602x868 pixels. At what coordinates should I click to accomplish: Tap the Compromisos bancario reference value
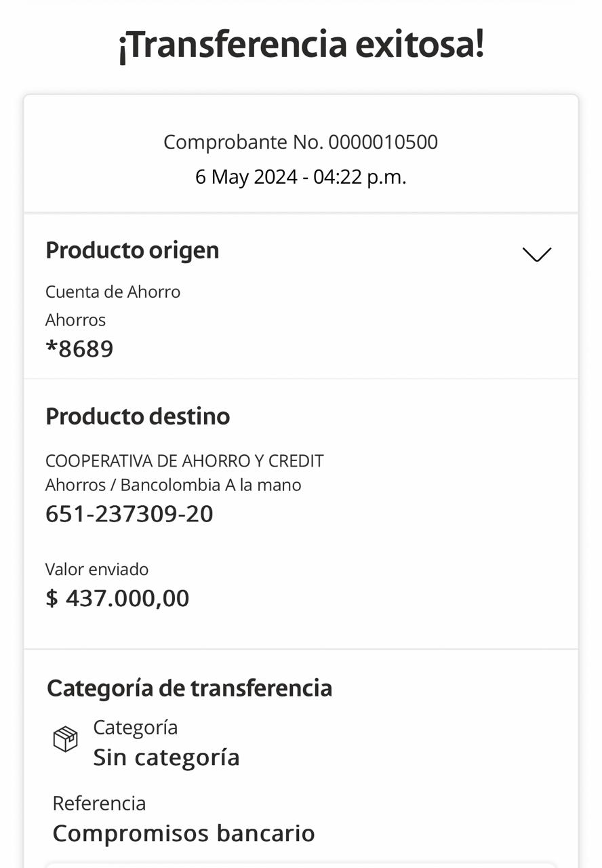(x=184, y=833)
